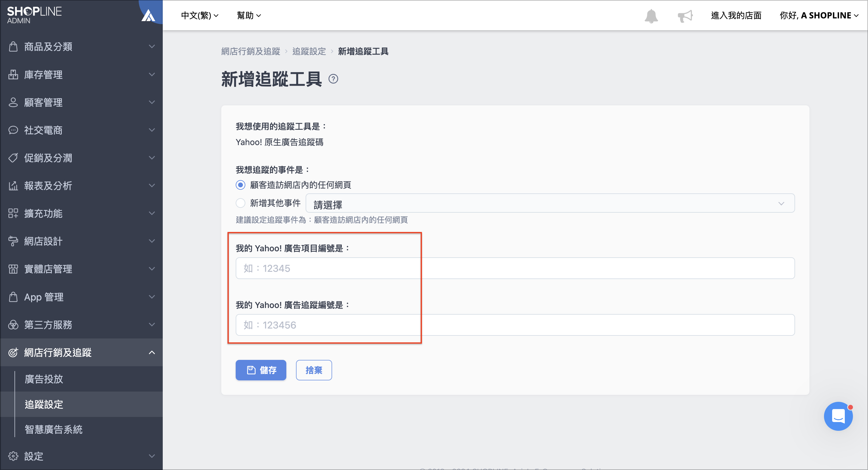Click the 社交電商 chat bubble icon
This screenshot has height=470, width=868.
point(13,130)
